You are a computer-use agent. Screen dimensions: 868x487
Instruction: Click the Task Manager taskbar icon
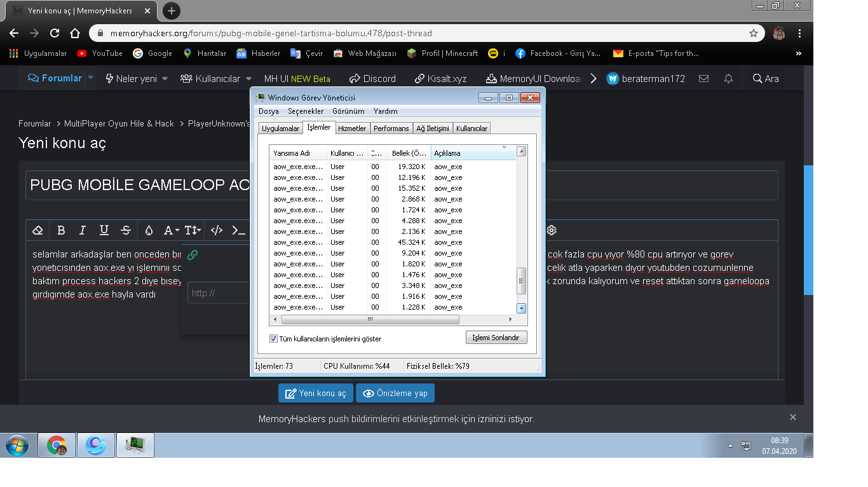pos(135,445)
